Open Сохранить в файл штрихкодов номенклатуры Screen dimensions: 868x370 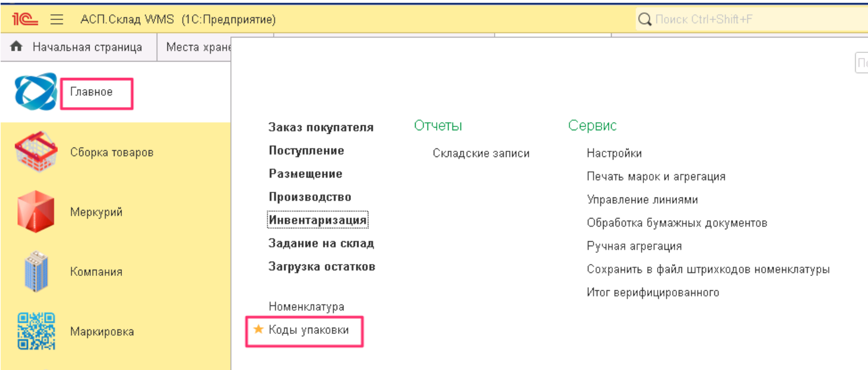point(708,269)
